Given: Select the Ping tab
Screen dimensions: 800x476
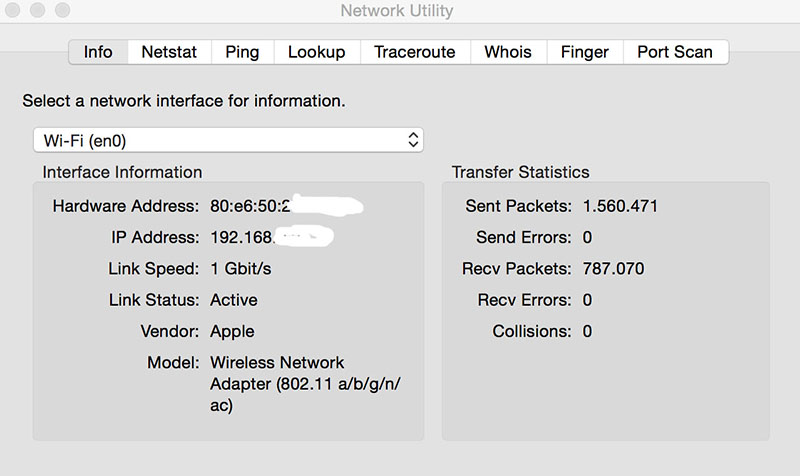Looking at the screenshot, I should [x=242, y=52].
